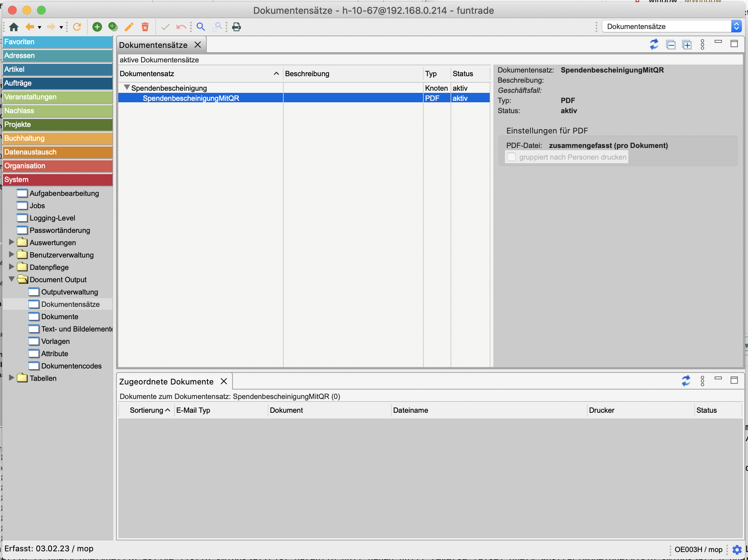This screenshot has height=560, width=748.
Task: Collapse the Spendenbescheinigung tree node
Action: (127, 88)
